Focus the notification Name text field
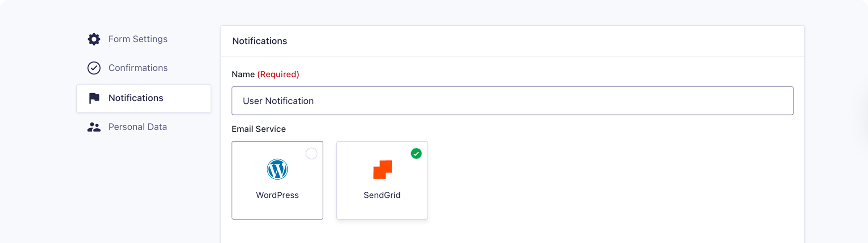 512,101
